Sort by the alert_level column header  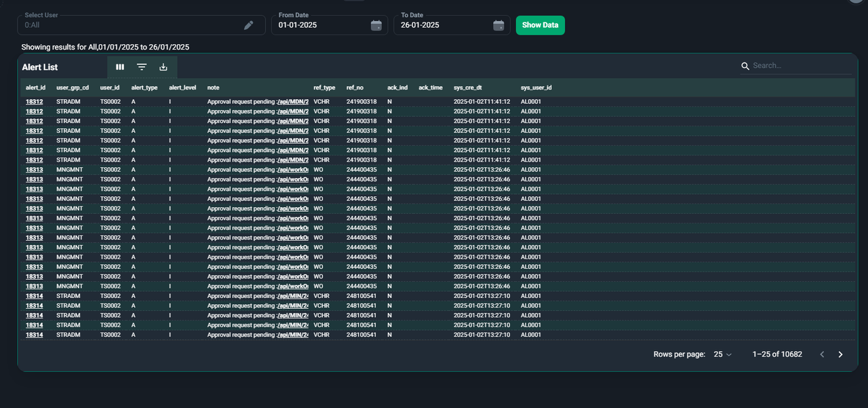(183, 88)
